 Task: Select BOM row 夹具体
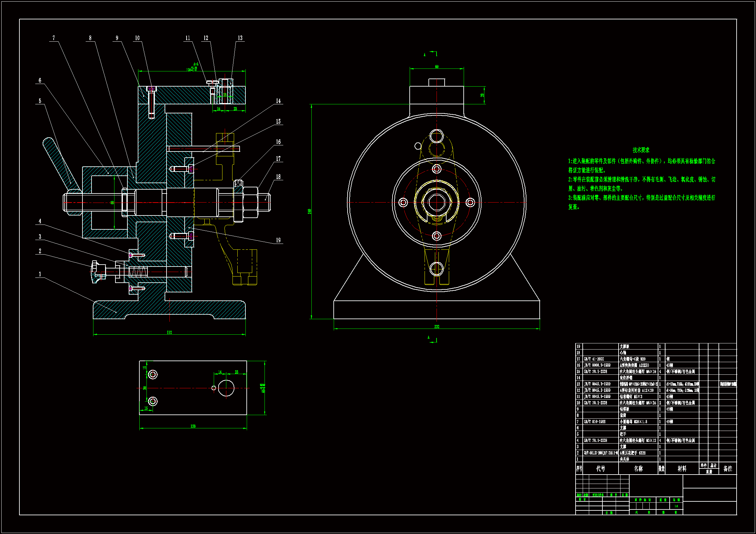pos(625,459)
